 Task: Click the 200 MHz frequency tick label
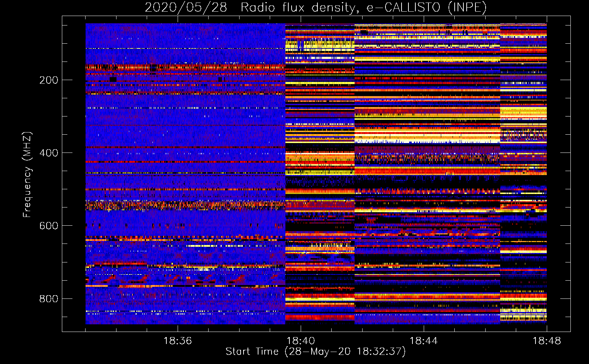(49, 80)
